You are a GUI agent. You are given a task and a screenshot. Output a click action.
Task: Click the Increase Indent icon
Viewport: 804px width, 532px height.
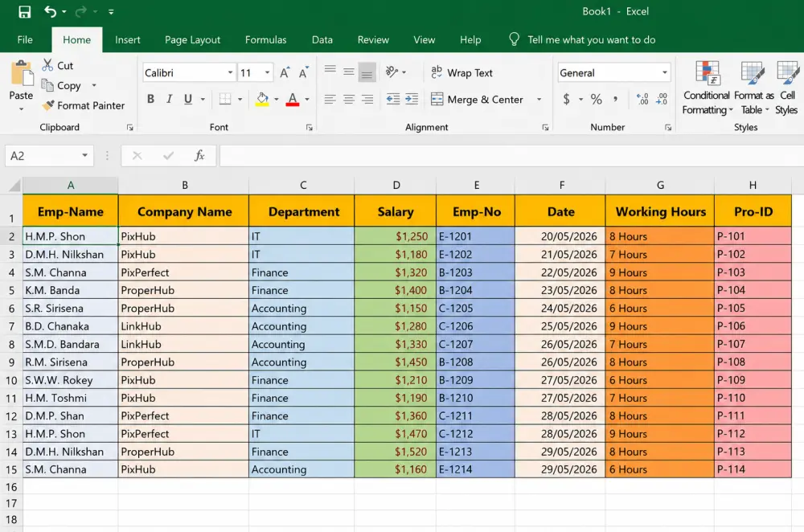(x=412, y=99)
